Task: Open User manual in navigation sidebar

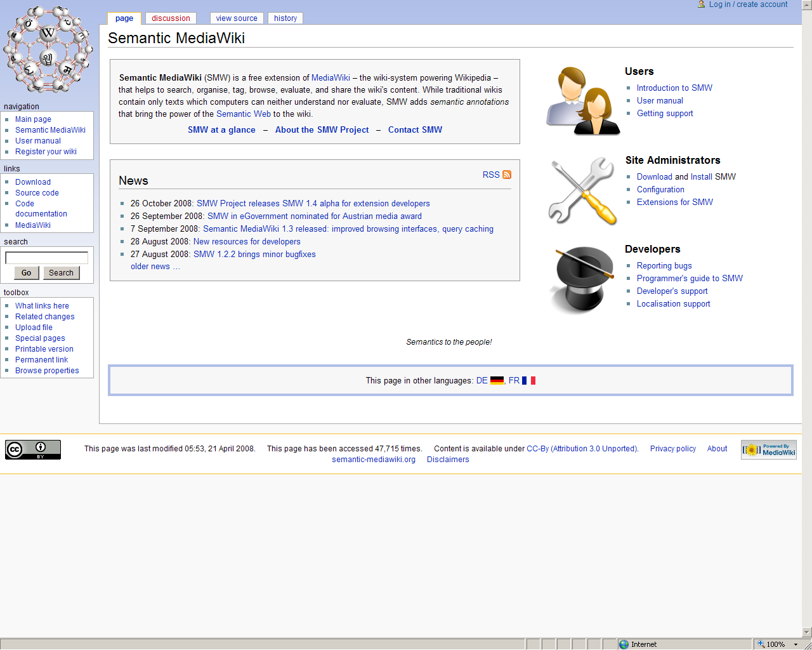Action: (38, 141)
